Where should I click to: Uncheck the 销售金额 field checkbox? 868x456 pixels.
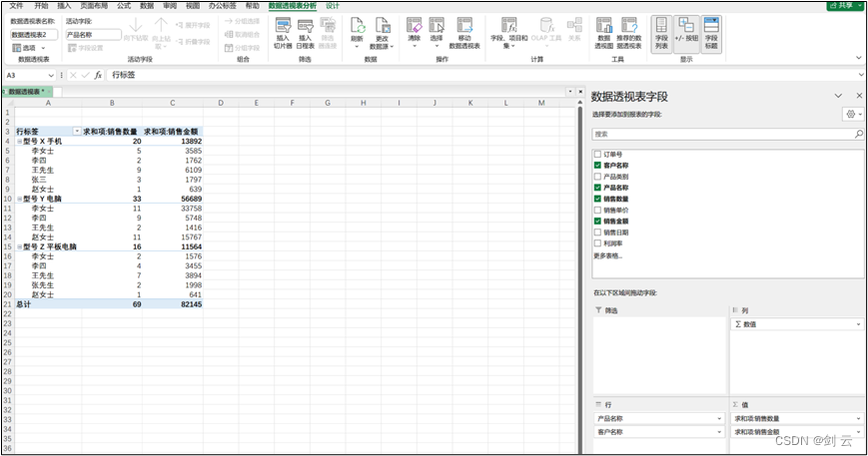coord(597,222)
